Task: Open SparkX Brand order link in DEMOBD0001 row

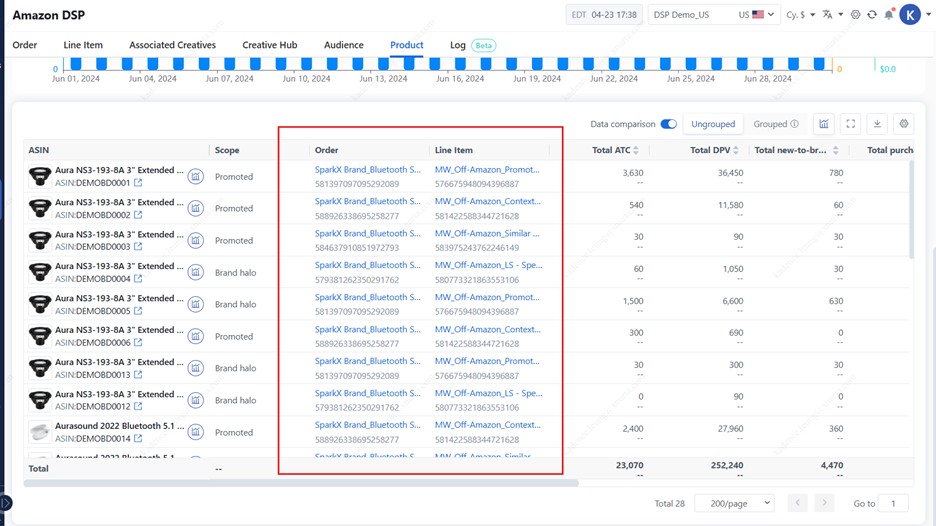Action: pyautogui.click(x=368, y=170)
